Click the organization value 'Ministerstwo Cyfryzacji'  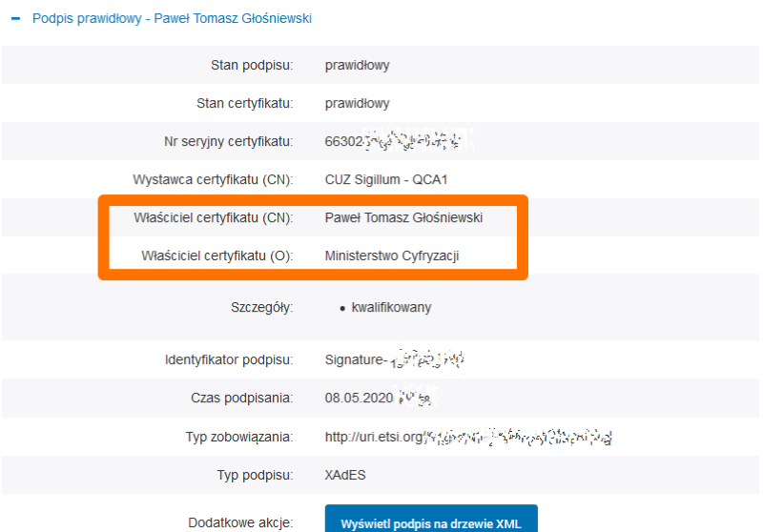coord(392,256)
